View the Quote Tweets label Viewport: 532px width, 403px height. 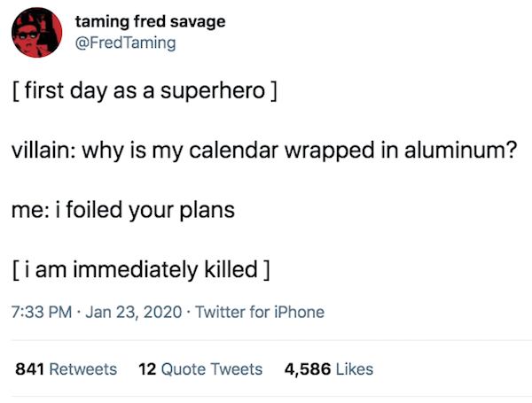pos(212,368)
